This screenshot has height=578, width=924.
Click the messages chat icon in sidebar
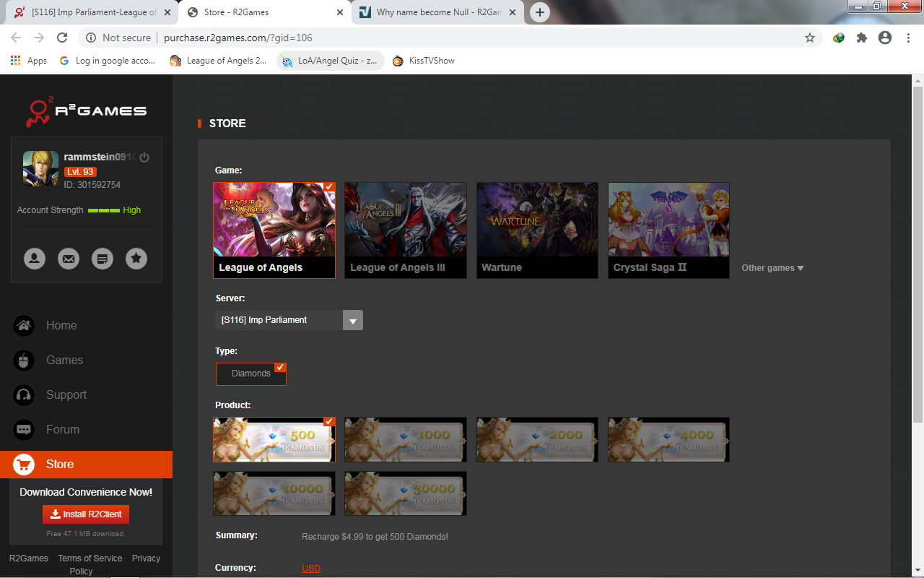103,259
